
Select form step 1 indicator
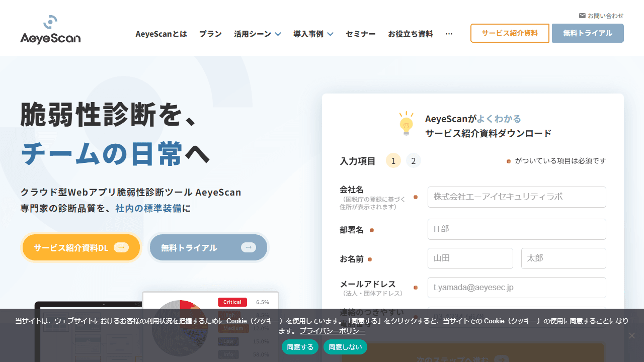pos(393,160)
